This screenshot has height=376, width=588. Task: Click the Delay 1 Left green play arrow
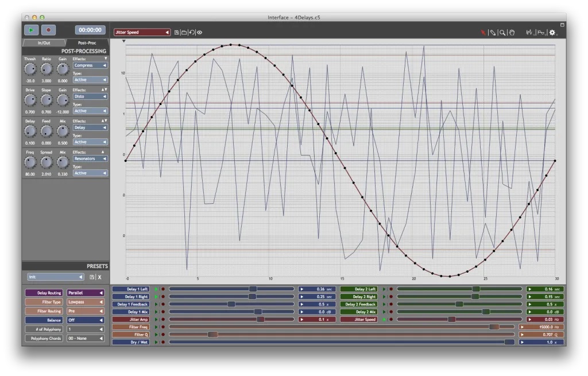point(156,289)
